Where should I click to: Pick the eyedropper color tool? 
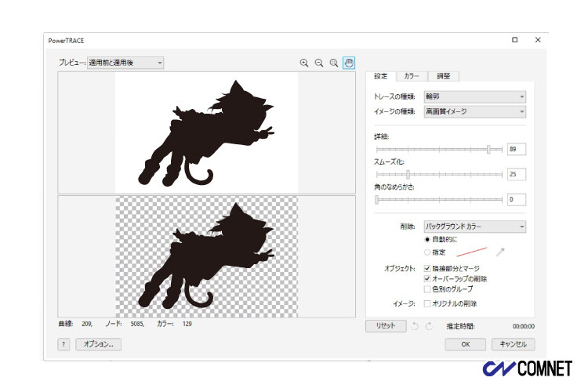500,252
